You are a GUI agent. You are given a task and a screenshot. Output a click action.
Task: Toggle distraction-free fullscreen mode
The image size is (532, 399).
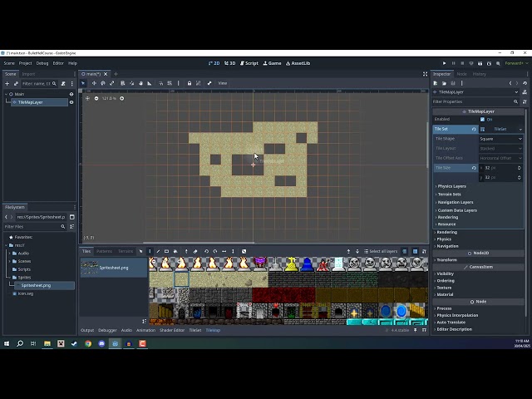point(425,74)
